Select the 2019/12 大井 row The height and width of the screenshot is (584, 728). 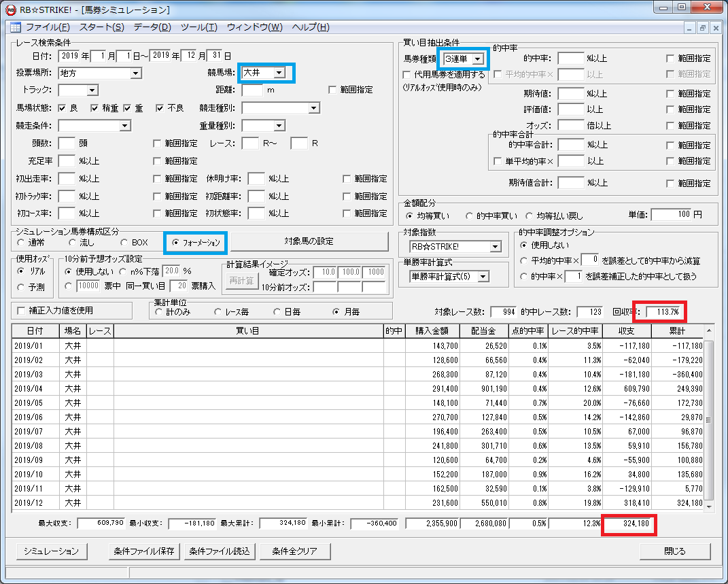tap(358, 503)
